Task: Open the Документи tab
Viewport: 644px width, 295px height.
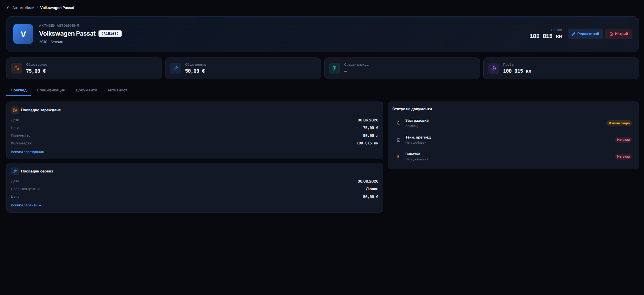Action: pyautogui.click(x=86, y=90)
